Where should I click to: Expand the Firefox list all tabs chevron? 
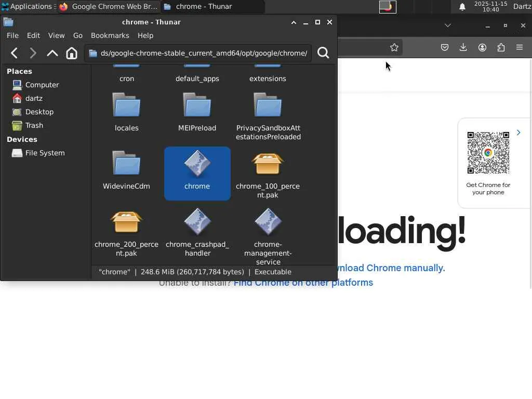(x=448, y=25)
